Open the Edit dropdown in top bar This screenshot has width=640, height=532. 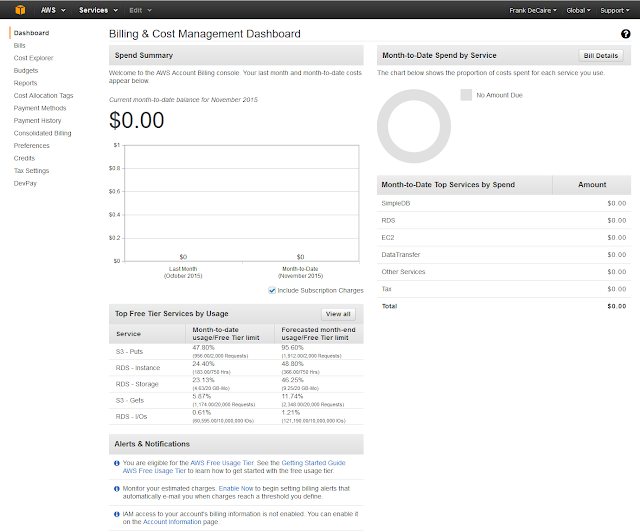(140, 10)
